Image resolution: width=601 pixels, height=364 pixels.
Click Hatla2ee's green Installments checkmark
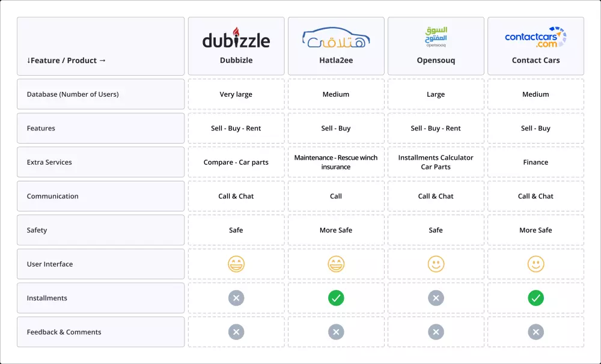pyautogui.click(x=336, y=298)
